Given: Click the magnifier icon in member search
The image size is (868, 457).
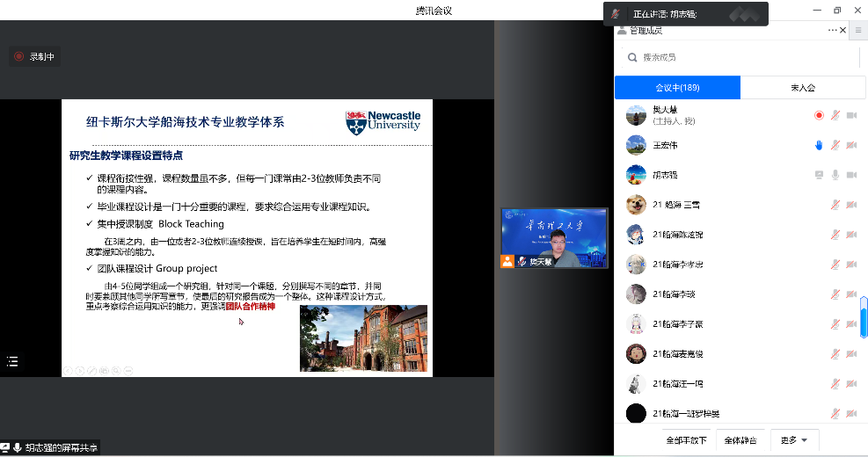Looking at the screenshot, I should 631,57.
